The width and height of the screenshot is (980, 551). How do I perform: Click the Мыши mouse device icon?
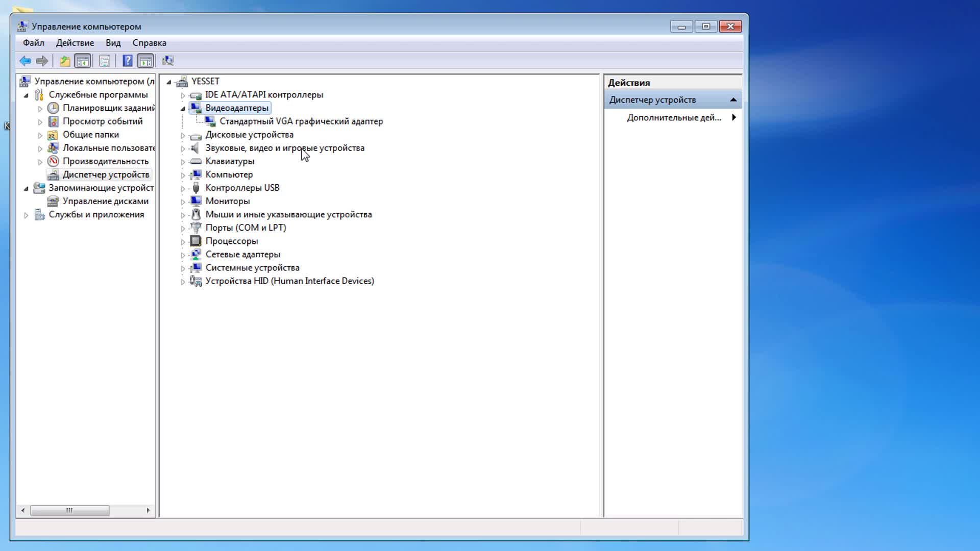click(196, 214)
